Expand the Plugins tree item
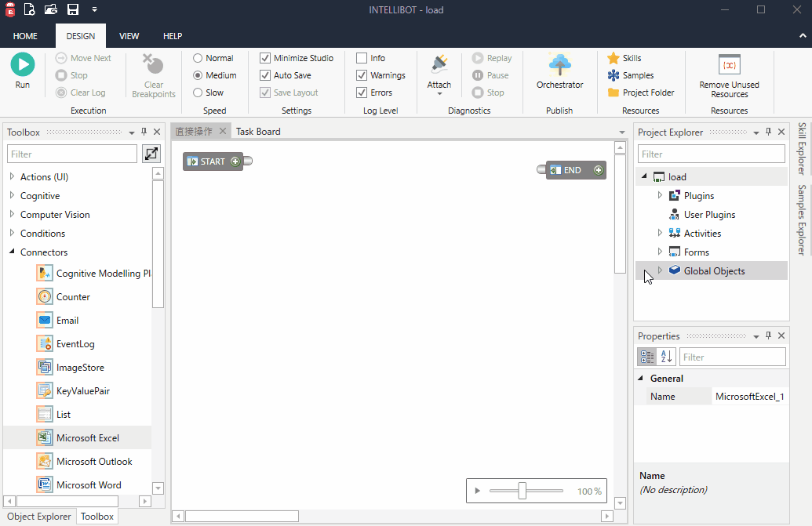The width and height of the screenshot is (812, 526). [659, 195]
